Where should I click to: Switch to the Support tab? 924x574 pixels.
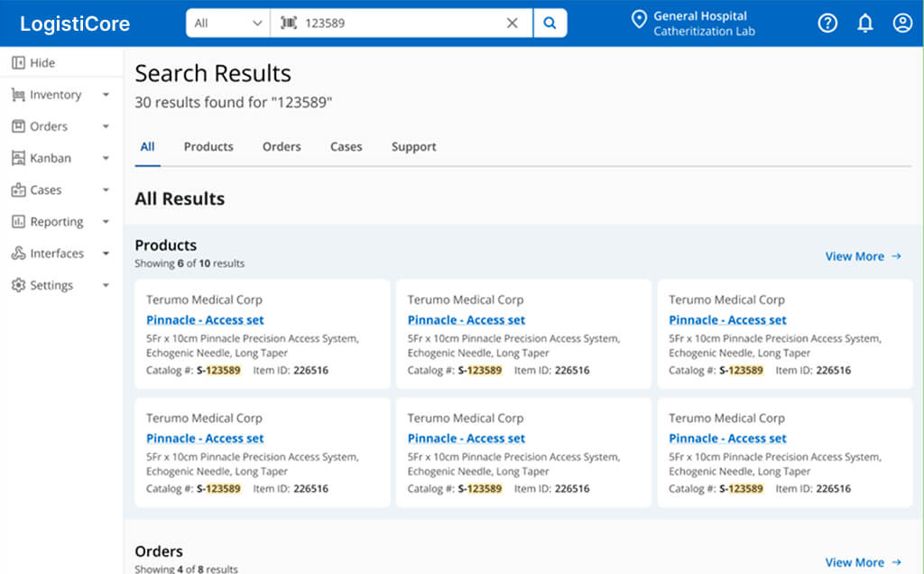(x=413, y=147)
